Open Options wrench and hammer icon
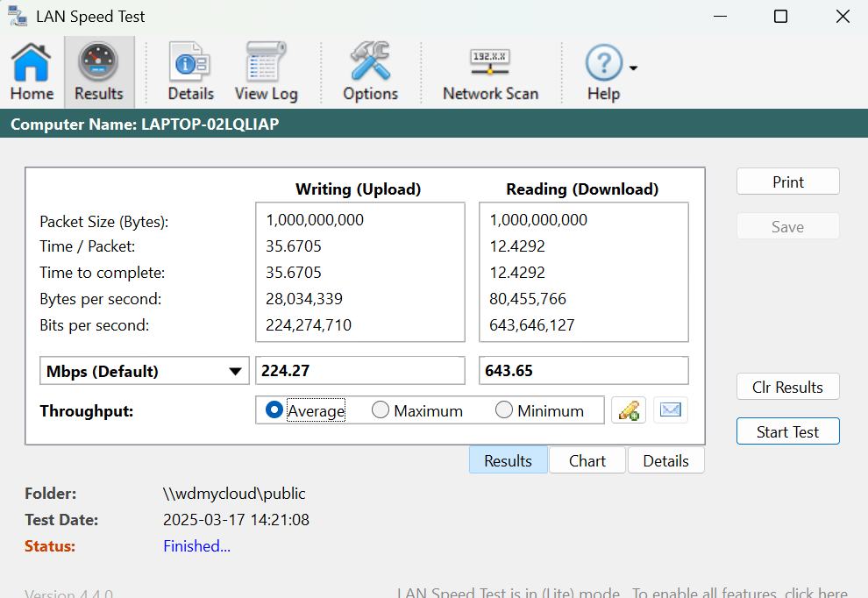Image resolution: width=868 pixels, height=598 pixels. click(x=370, y=72)
